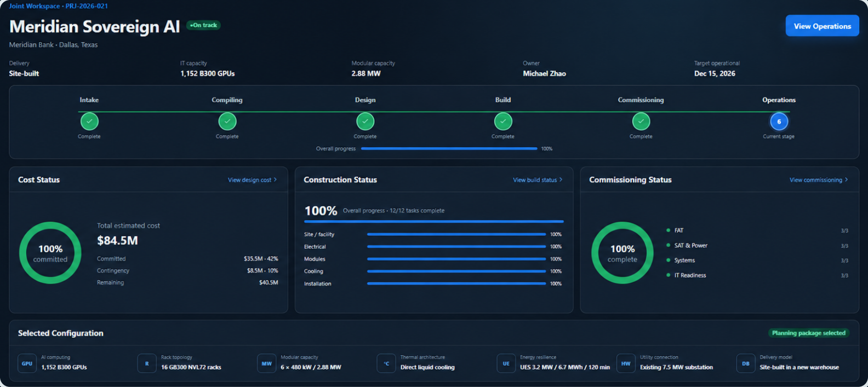Select the Intake stage checkmark circle
The width and height of the screenshot is (868, 387).
click(89, 121)
